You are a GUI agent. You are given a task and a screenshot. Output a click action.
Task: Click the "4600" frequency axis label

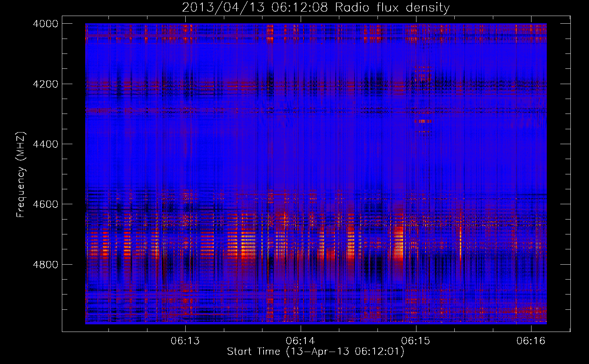click(x=46, y=204)
